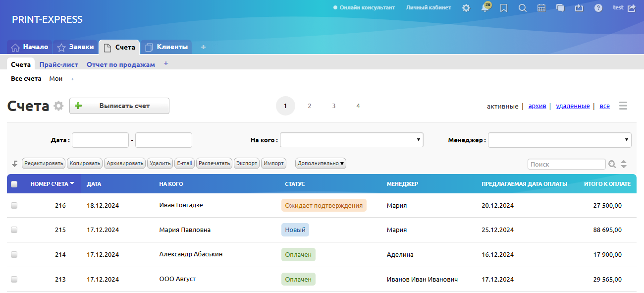644x293 pixels.
Task: Open the notifications bell in header
Action: pyautogui.click(x=484, y=8)
